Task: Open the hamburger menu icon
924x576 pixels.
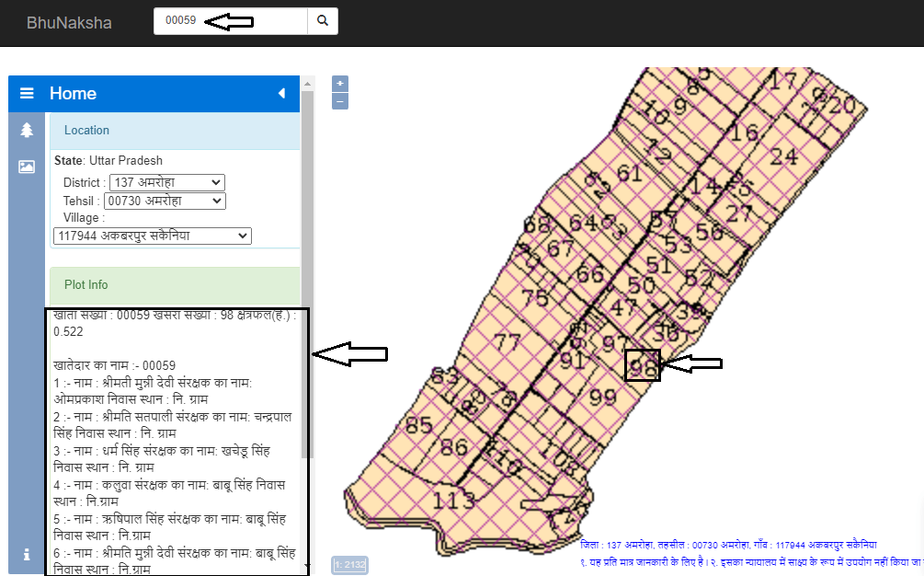Action: pos(27,93)
